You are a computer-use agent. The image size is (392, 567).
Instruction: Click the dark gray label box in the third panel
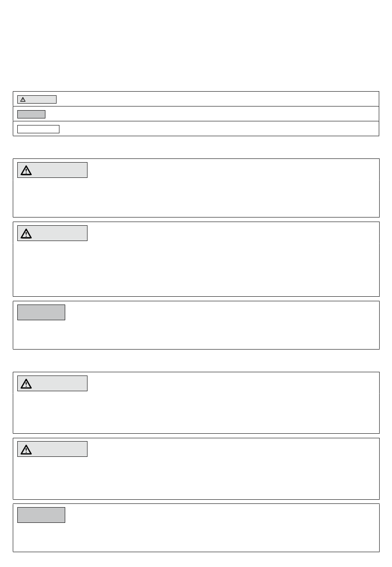click(41, 312)
